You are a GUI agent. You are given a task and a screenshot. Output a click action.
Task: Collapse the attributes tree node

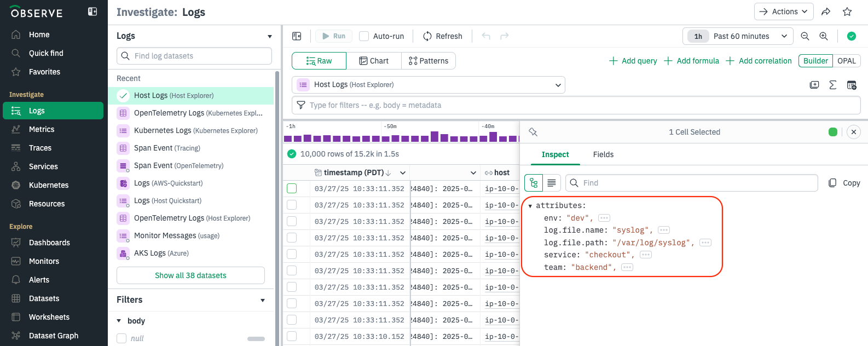tap(530, 206)
